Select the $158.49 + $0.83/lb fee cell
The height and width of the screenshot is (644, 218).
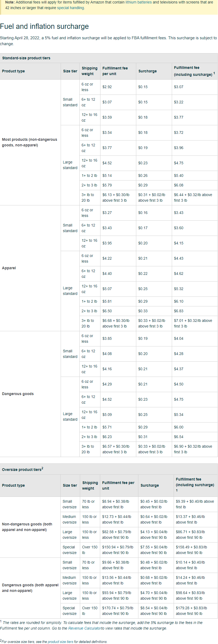[191, 550]
